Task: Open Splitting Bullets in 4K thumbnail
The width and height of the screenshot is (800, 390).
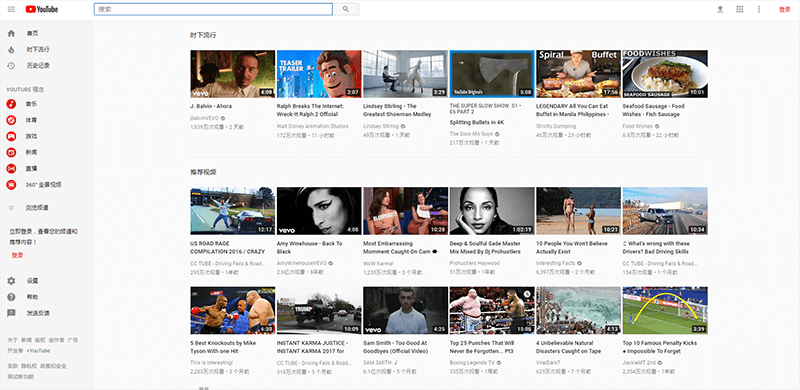Action: click(x=492, y=74)
